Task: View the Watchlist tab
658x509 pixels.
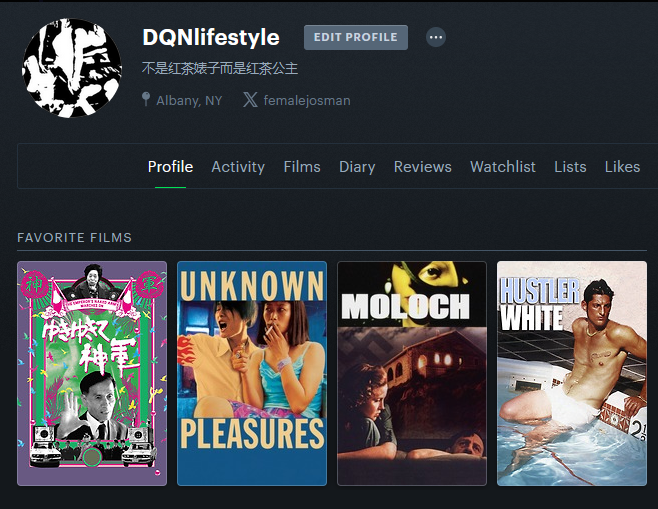Action: 503,167
